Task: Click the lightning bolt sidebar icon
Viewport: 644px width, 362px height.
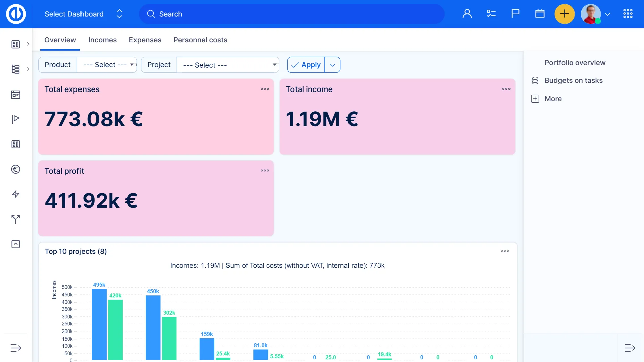Action: click(16, 194)
